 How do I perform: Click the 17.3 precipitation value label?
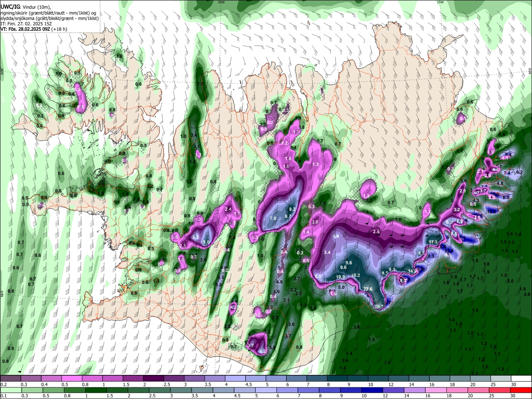tap(433, 242)
